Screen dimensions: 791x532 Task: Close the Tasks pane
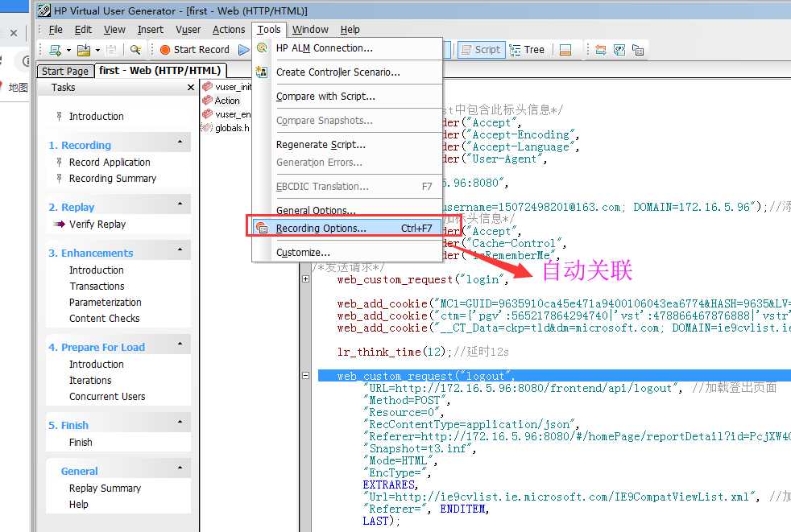tap(191, 87)
